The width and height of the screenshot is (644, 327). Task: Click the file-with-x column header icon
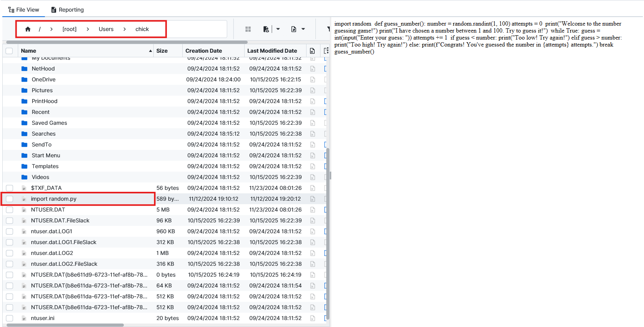312,51
